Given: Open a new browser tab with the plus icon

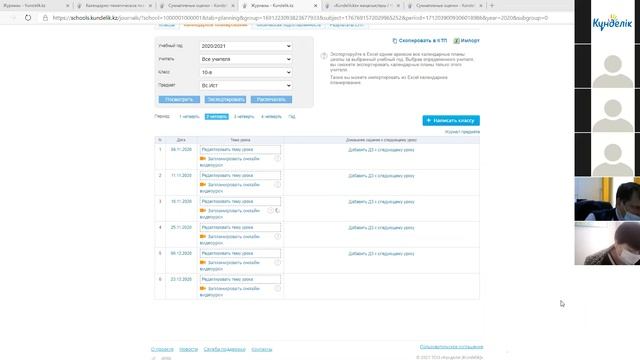Looking at the screenshot, I should [x=491, y=6].
